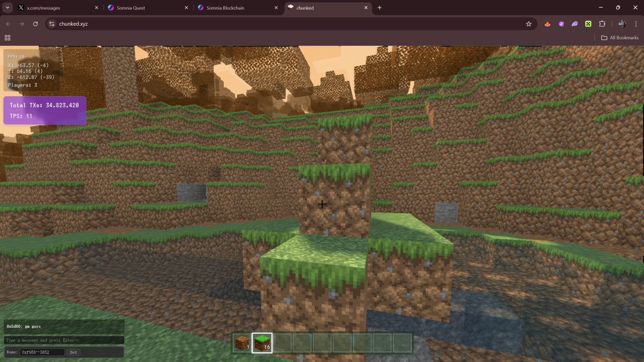Open a new browser tab
The height and width of the screenshot is (362, 644).
379,8
